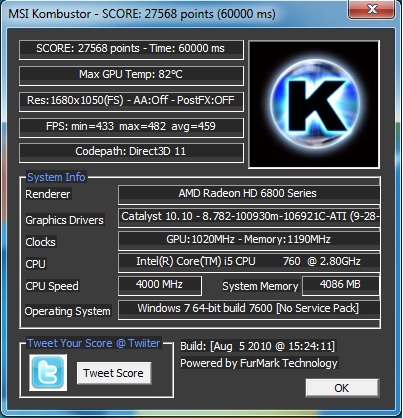This screenshot has height=418, width=403.
Task: Click the Twitter bird icon
Action: coord(48,372)
